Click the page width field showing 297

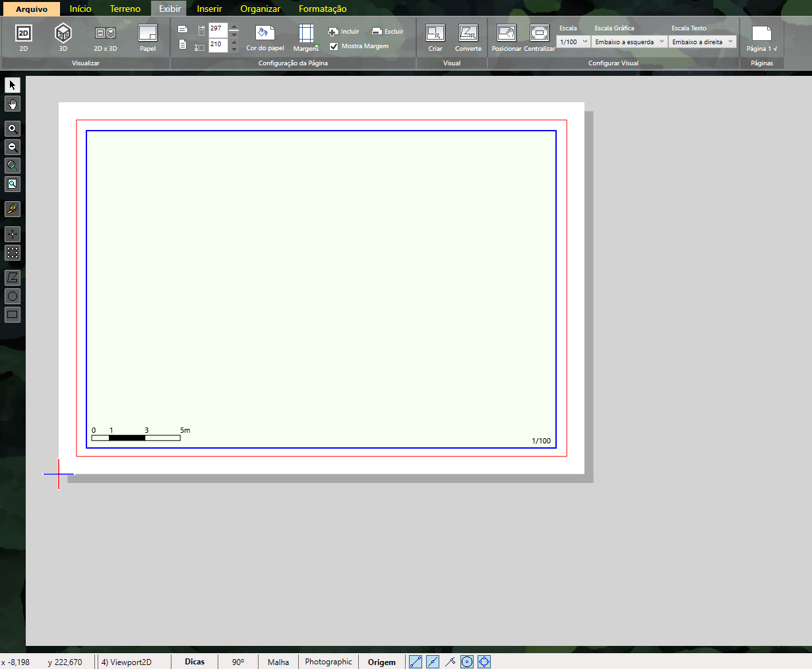pyautogui.click(x=217, y=29)
